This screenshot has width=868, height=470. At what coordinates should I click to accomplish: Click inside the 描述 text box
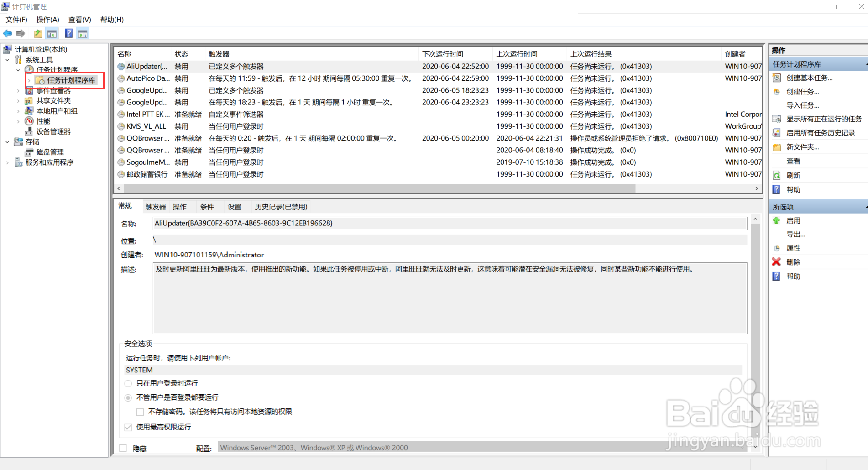coord(450,298)
